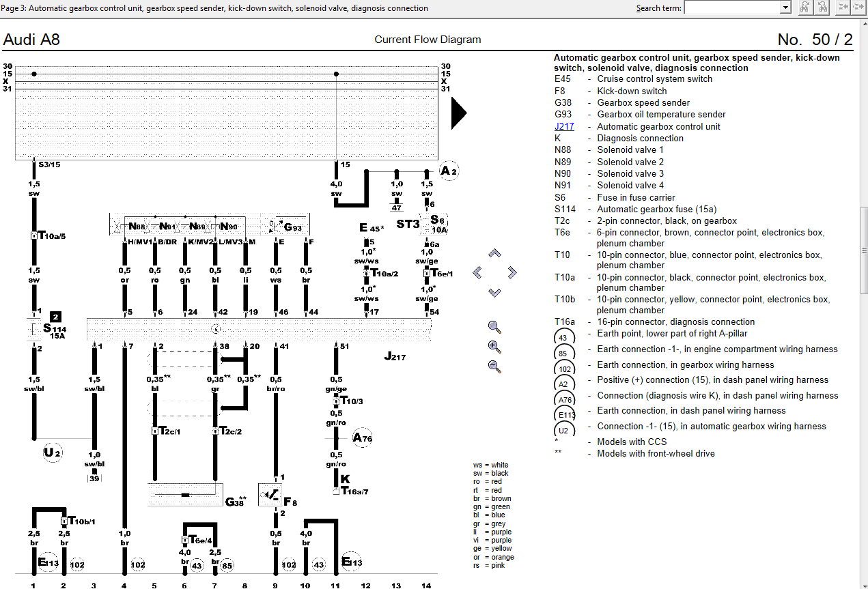Click the plain magnifier reset zoom icon
Image resolution: width=868 pixels, height=589 pixels.
tap(495, 327)
